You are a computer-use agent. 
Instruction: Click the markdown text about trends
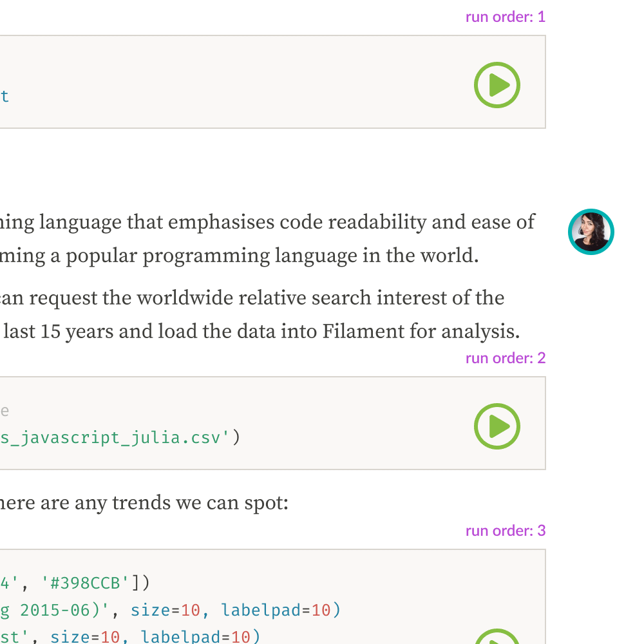(142, 502)
